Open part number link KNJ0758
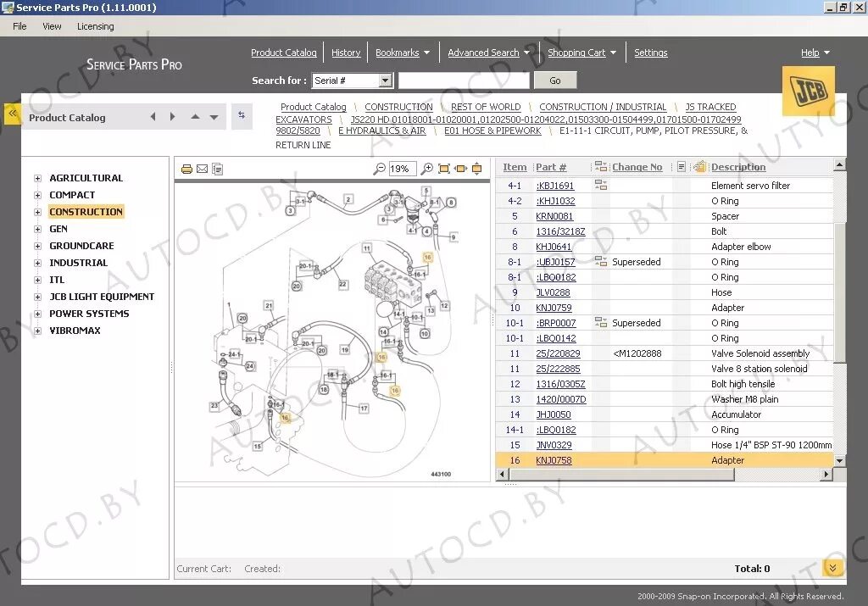868x606 pixels. [554, 460]
